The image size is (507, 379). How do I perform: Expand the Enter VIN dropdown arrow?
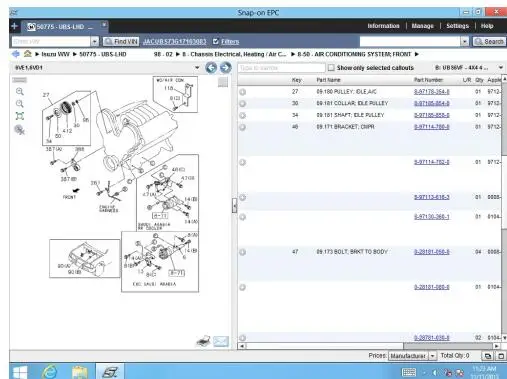coord(95,42)
